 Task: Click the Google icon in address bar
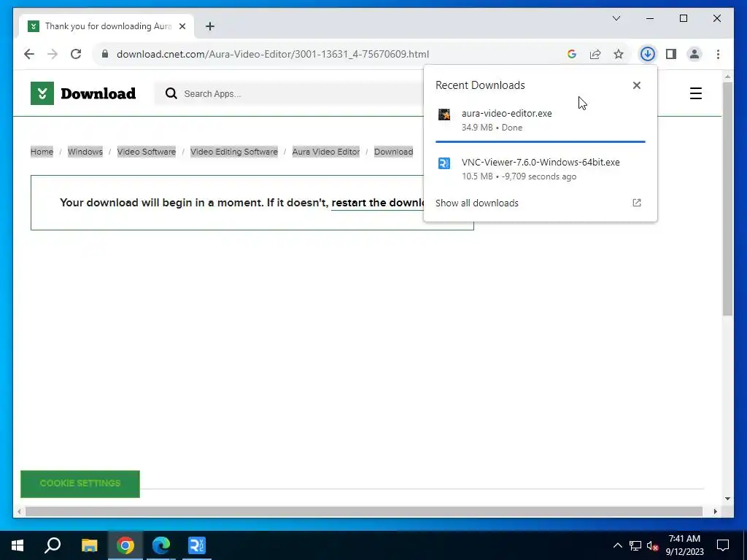[572, 54]
